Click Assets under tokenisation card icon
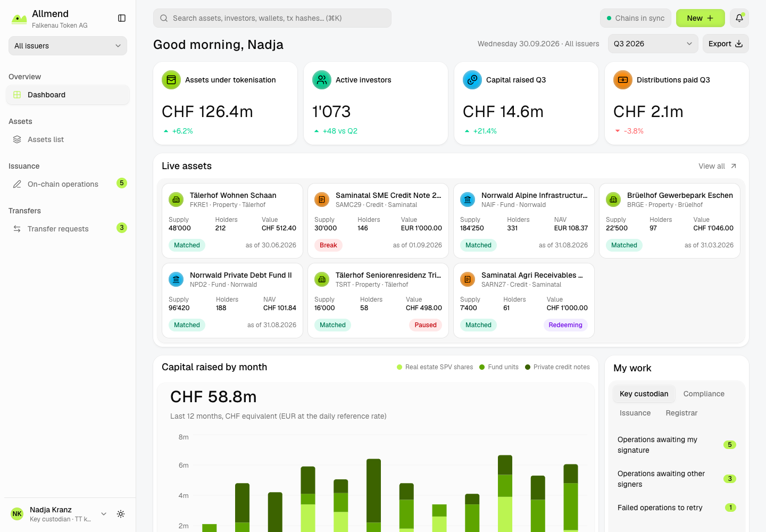 pos(171,80)
